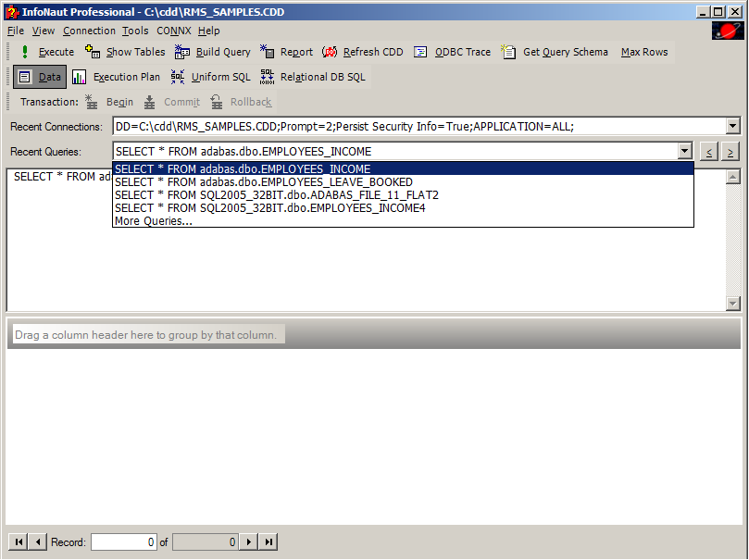Screen dimensions: 749x560
Task: Open the Tools menu
Action: click(x=135, y=31)
